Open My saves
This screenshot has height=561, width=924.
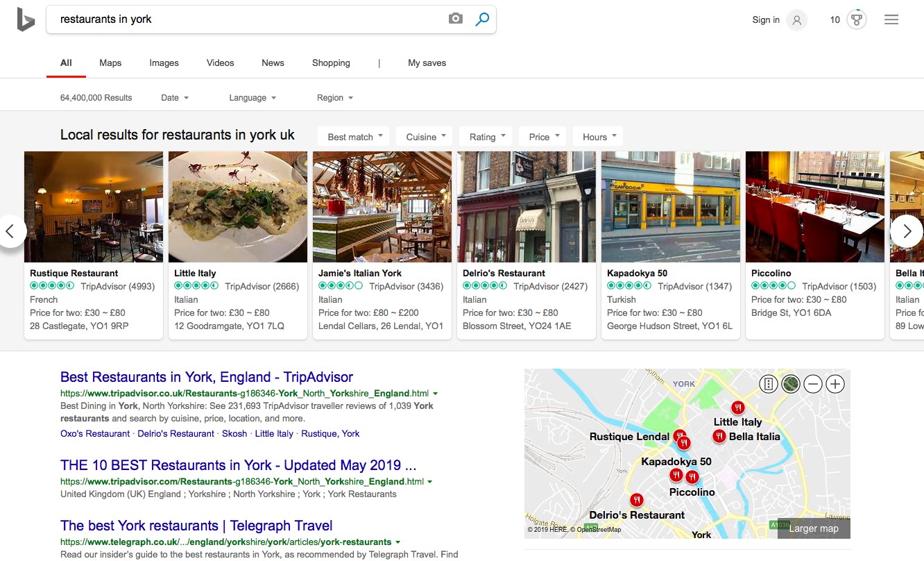point(427,62)
